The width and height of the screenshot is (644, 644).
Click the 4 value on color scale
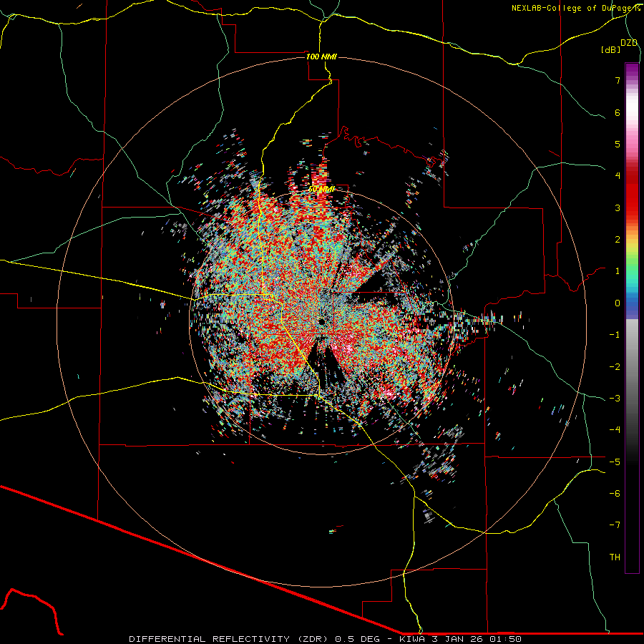point(618,176)
